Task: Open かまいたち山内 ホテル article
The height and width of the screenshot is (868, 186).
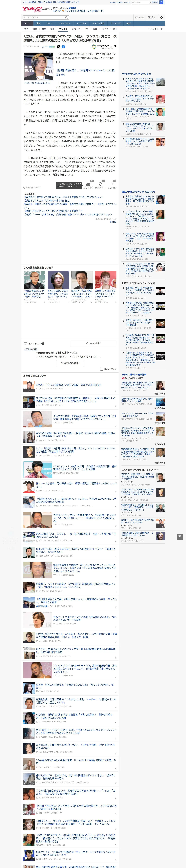Action: (76, 550)
